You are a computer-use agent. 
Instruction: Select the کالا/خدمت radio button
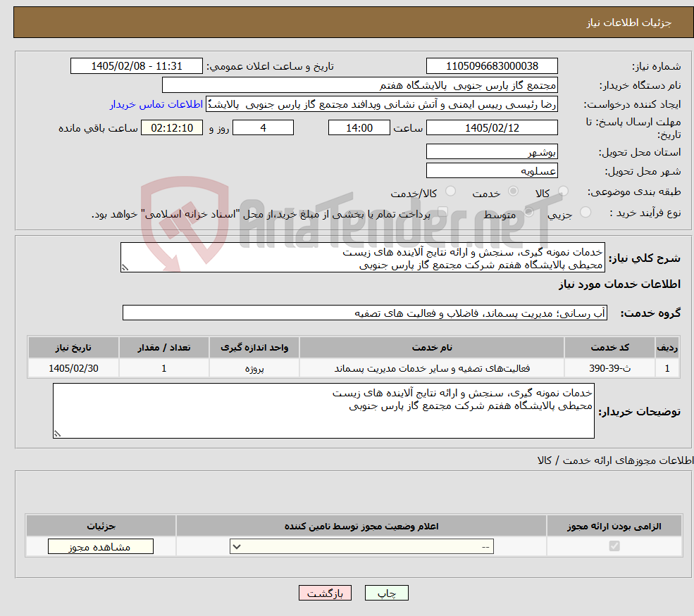[450, 191]
